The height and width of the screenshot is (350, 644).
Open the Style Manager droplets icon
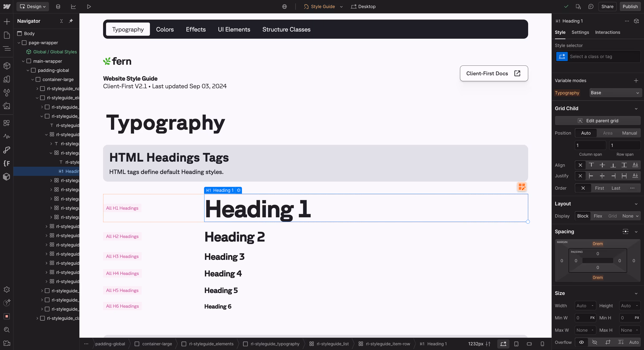[x=7, y=93]
